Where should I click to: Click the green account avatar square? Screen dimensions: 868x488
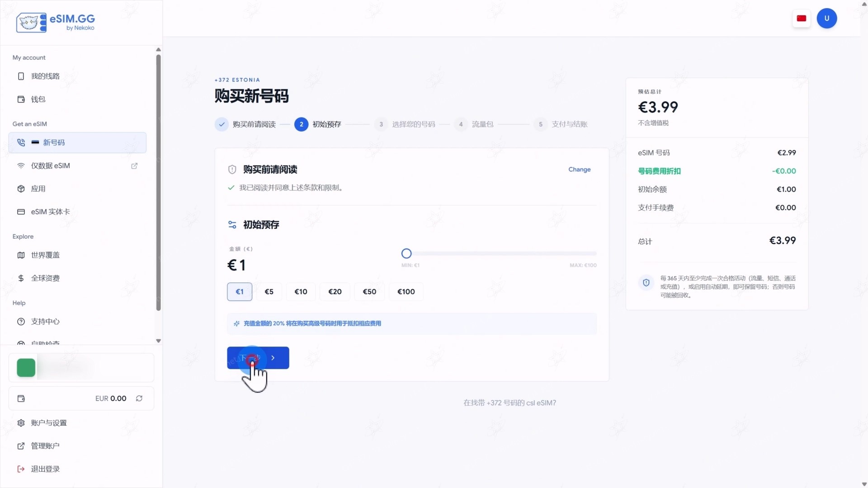(26, 367)
